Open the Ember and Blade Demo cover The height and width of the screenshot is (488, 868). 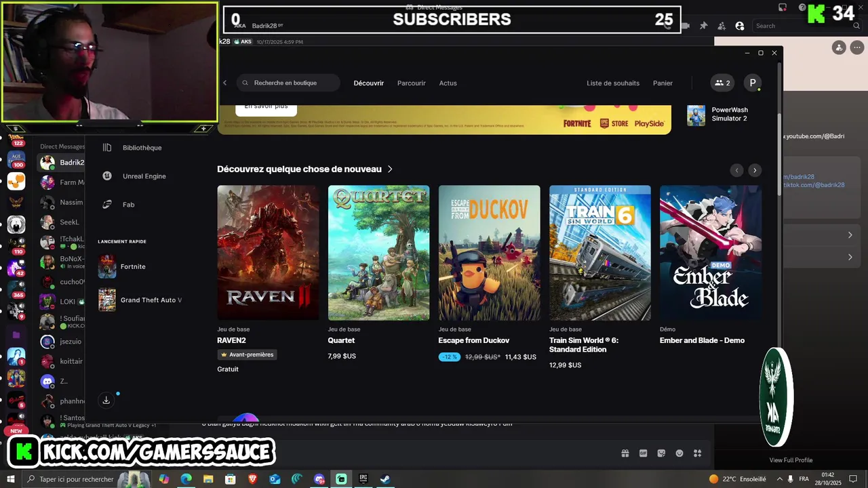pyautogui.click(x=711, y=253)
